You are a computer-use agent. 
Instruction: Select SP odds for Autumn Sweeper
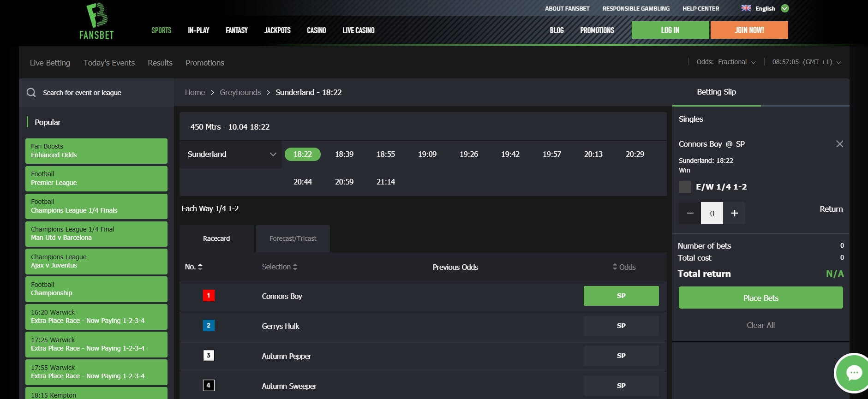(621, 386)
